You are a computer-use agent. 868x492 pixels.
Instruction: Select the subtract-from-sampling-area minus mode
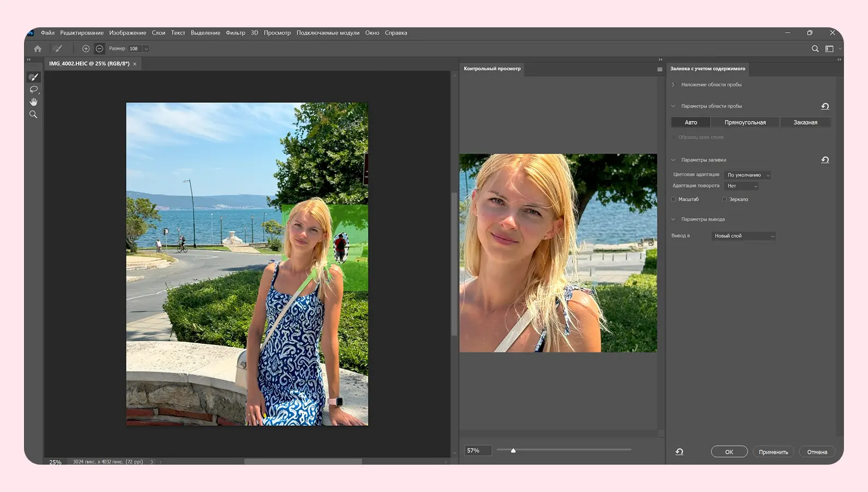click(x=99, y=49)
